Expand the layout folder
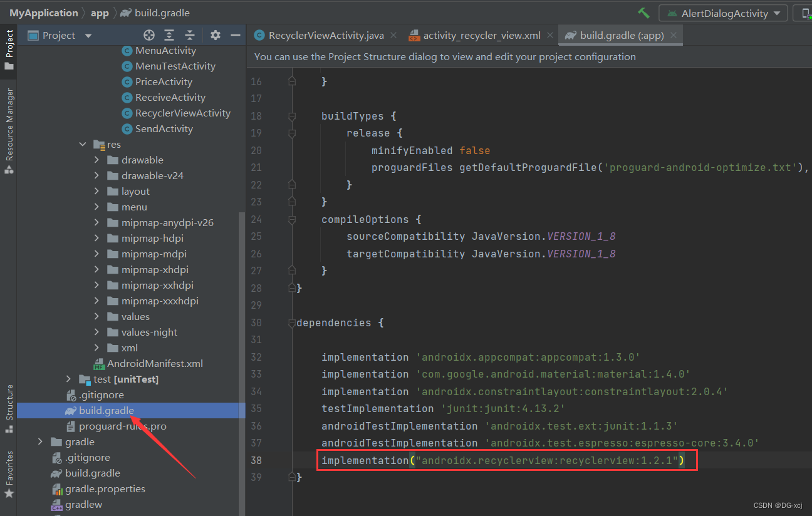 (x=96, y=191)
